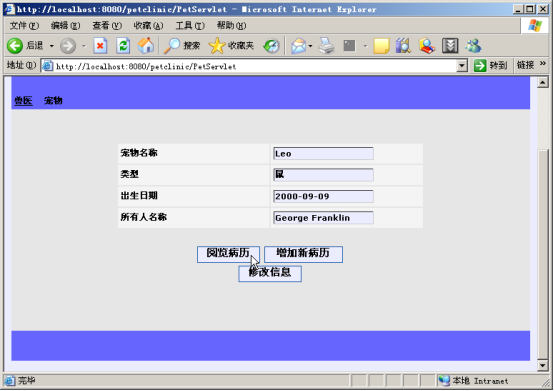Open the Mail envelope icon
This screenshot has height=391, width=554.
299,46
